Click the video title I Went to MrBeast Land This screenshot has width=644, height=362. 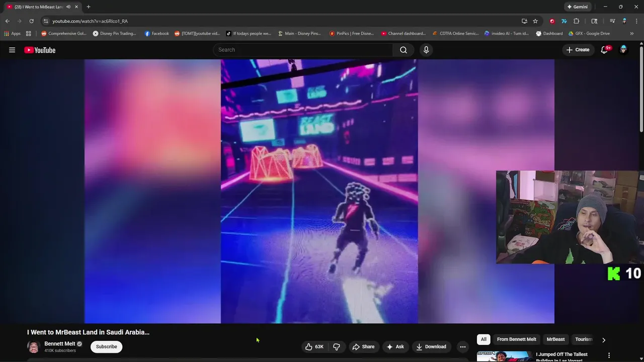88,332
